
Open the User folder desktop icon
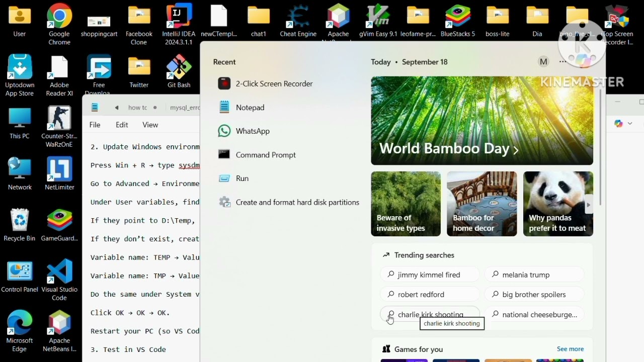pyautogui.click(x=19, y=21)
